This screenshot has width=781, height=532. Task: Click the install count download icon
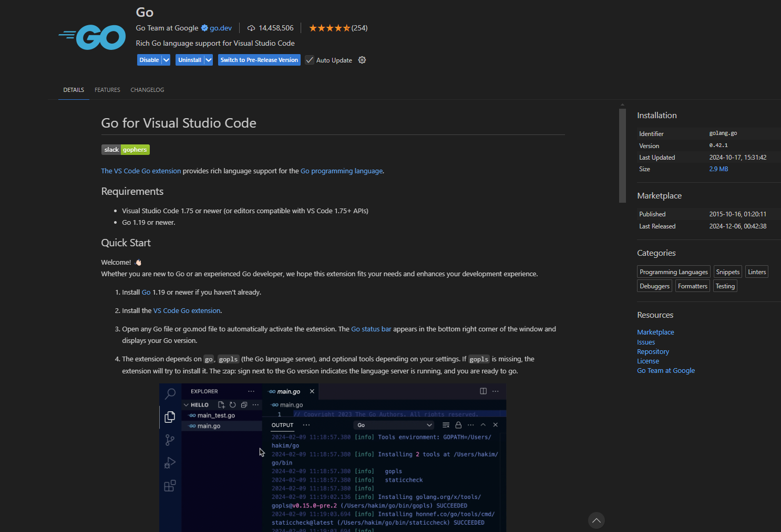pos(251,28)
